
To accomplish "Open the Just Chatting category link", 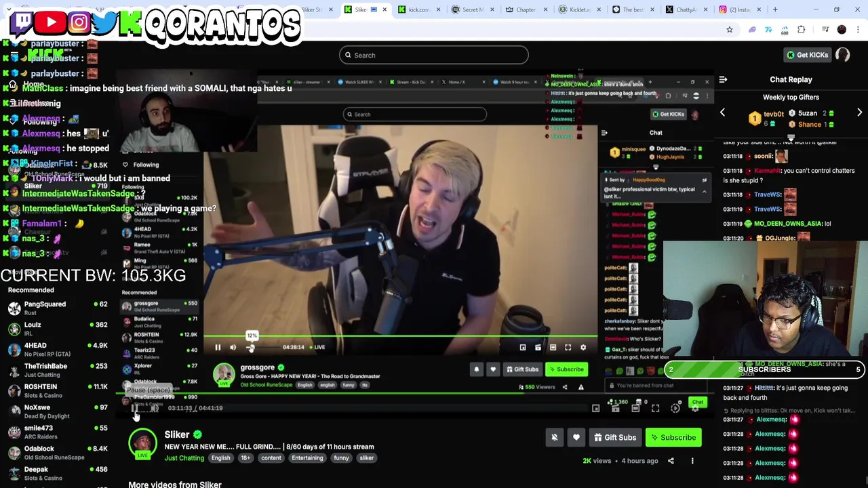I will coord(184,458).
